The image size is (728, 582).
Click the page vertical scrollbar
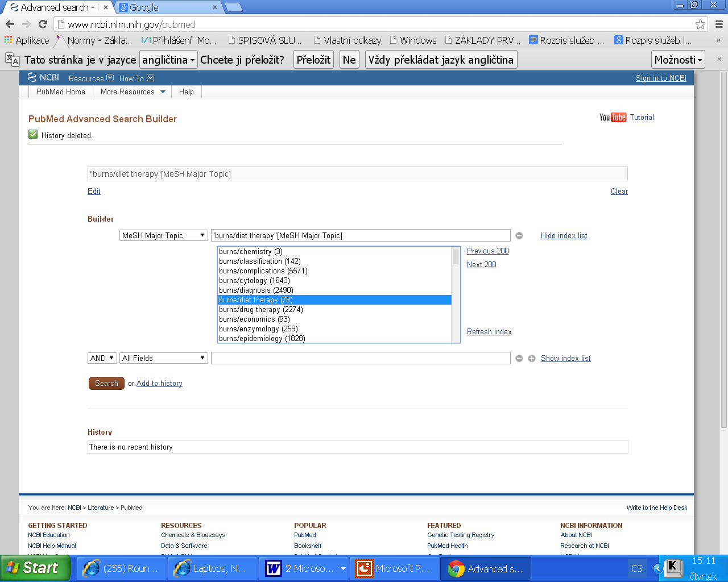point(723,249)
